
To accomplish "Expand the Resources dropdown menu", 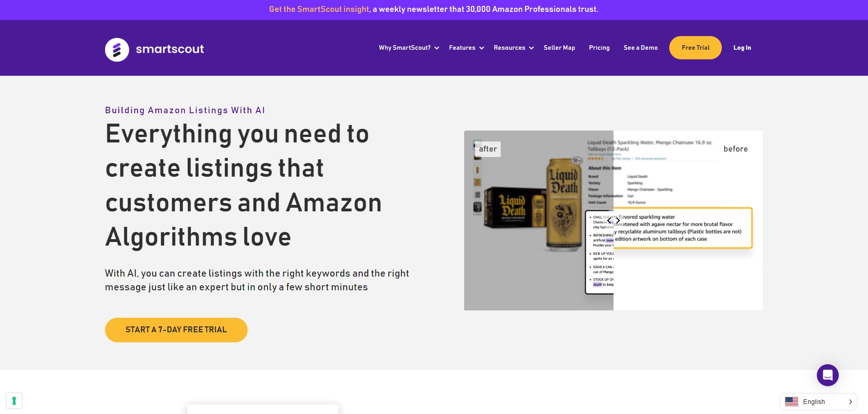I will point(513,47).
